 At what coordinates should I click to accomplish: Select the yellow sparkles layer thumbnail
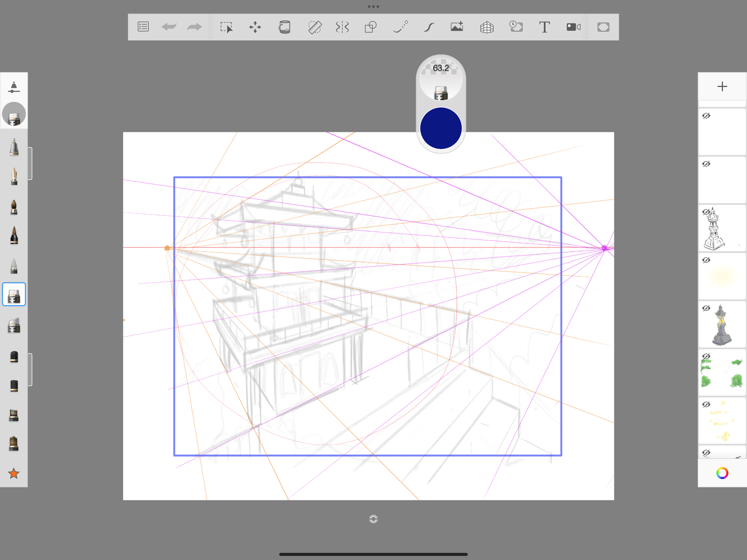(722, 421)
